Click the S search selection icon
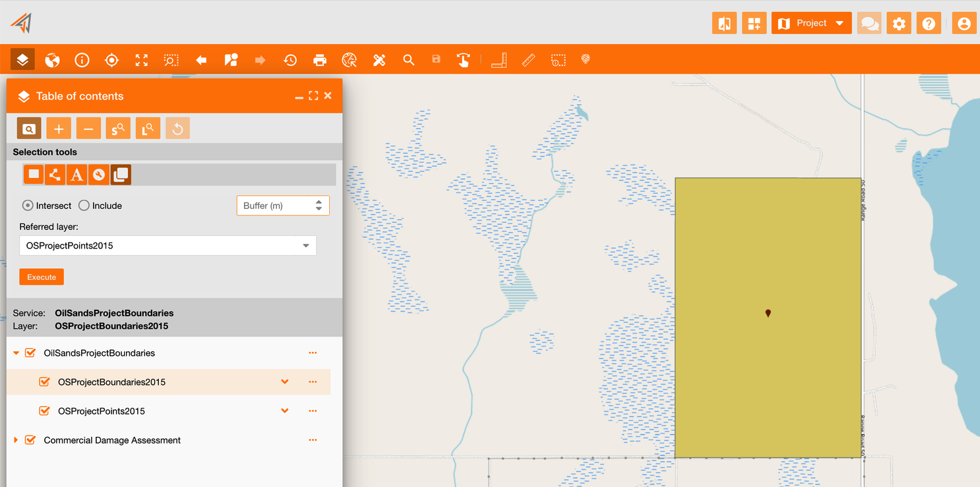 (x=118, y=129)
